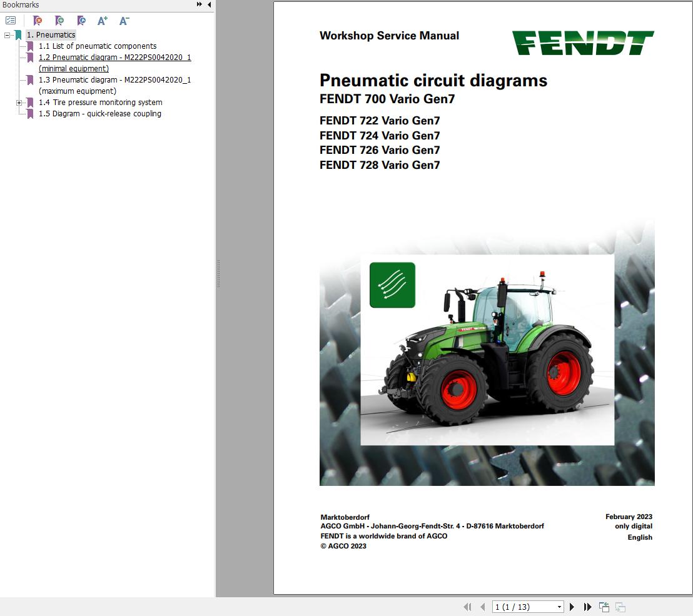Click the Marktoberdorf footer text
Viewport: 693px width, 616px height.
point(345,517)
